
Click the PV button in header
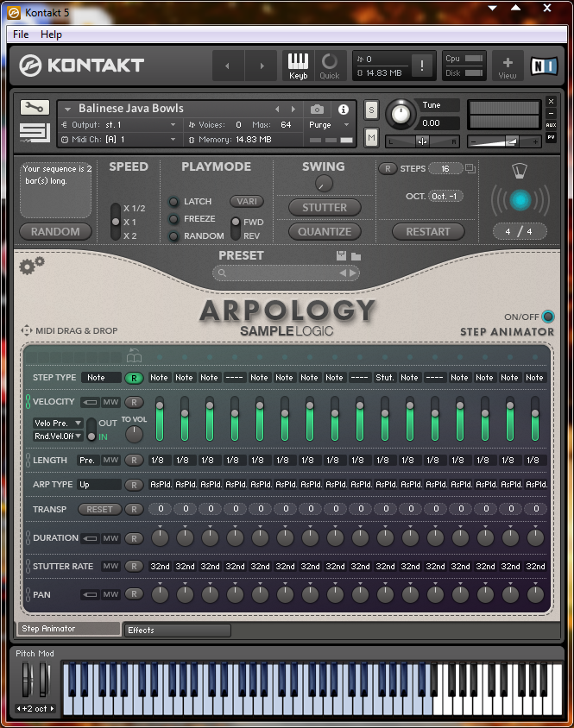click(x=551, y=137)
